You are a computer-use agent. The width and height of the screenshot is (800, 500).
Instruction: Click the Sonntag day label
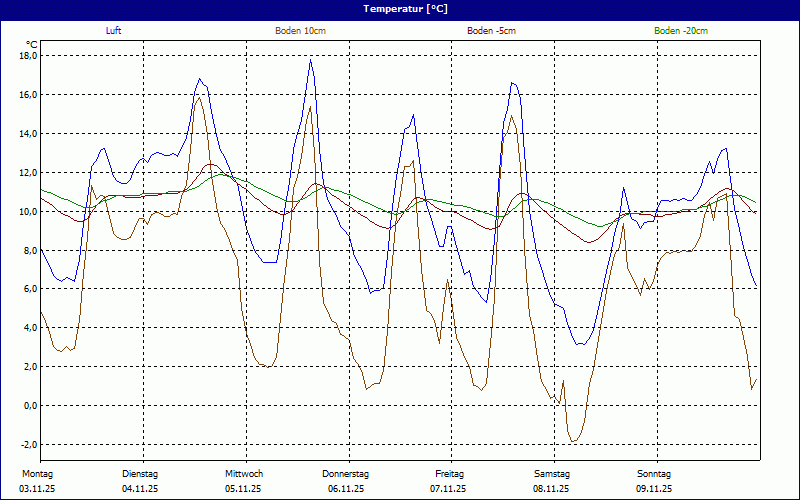click(654, 474)
